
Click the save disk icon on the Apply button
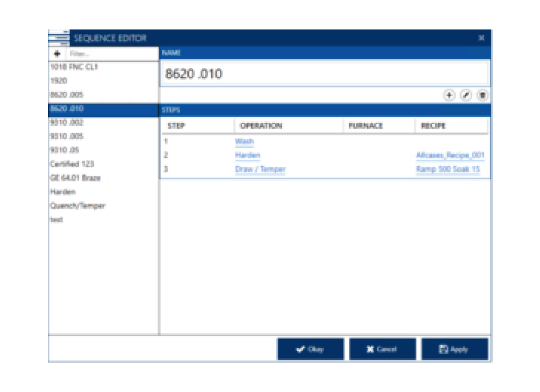[x=443, y=348]
